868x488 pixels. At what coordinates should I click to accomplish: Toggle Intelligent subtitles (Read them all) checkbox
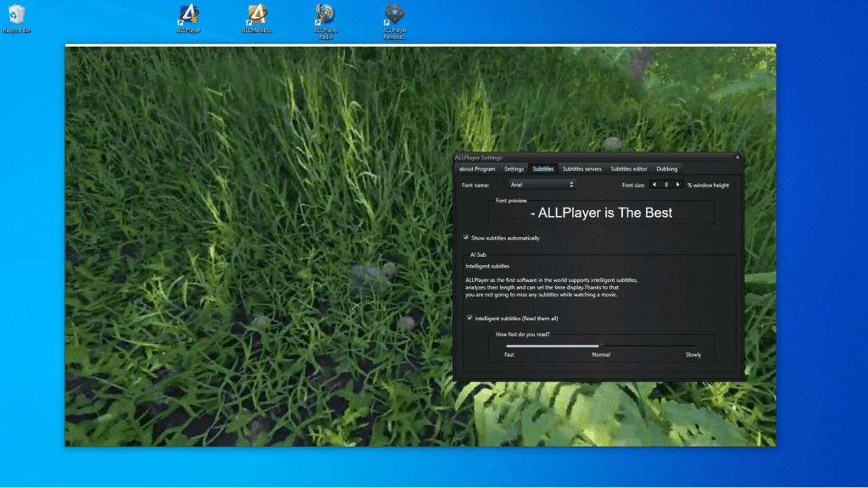click(470, 319)
